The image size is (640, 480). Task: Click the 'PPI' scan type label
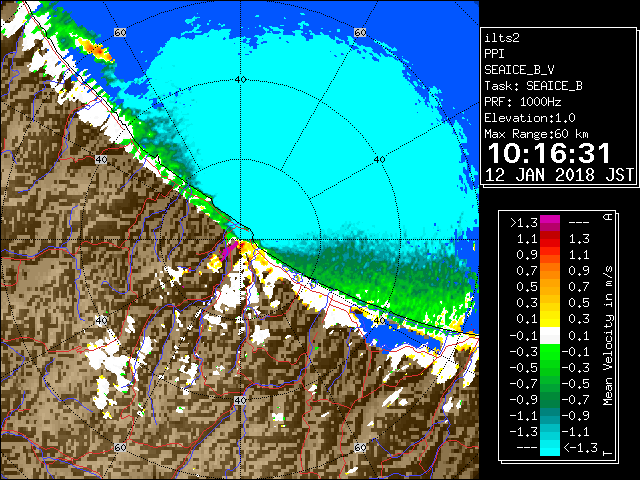(494, 54)
